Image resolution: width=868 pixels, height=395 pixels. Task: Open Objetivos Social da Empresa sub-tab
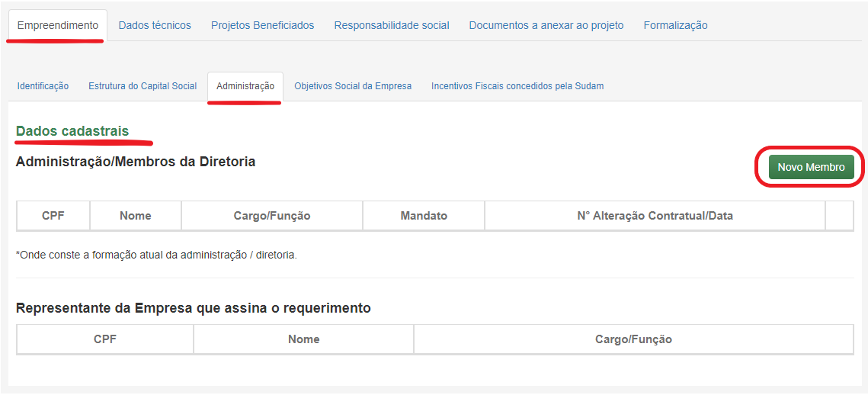pos(353,86)
